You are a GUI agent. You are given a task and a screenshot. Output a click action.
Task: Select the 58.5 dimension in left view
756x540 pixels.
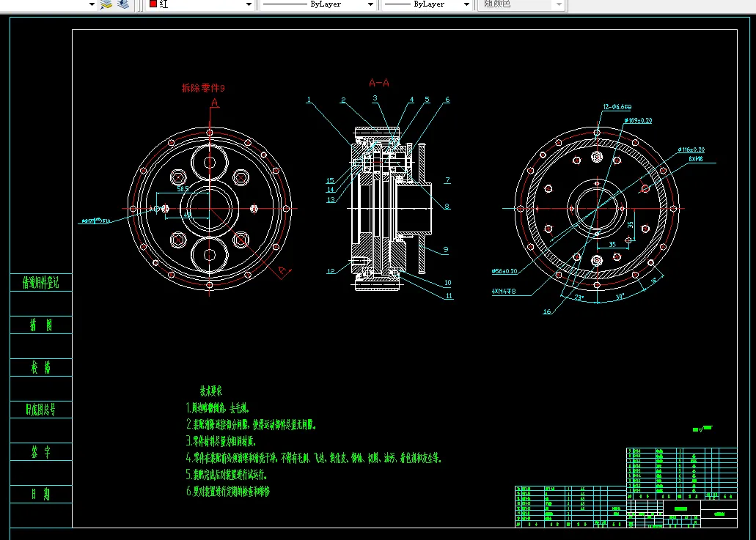(x=183, y=189)
